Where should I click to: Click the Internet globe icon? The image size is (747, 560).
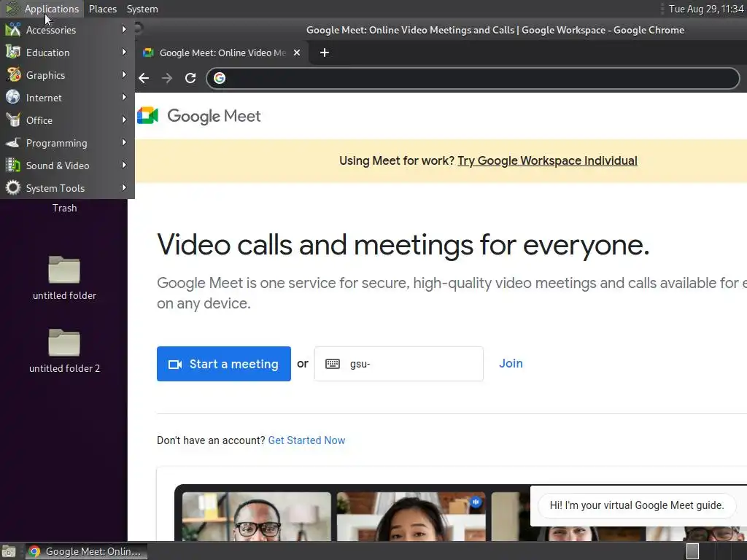pos(13,98)
